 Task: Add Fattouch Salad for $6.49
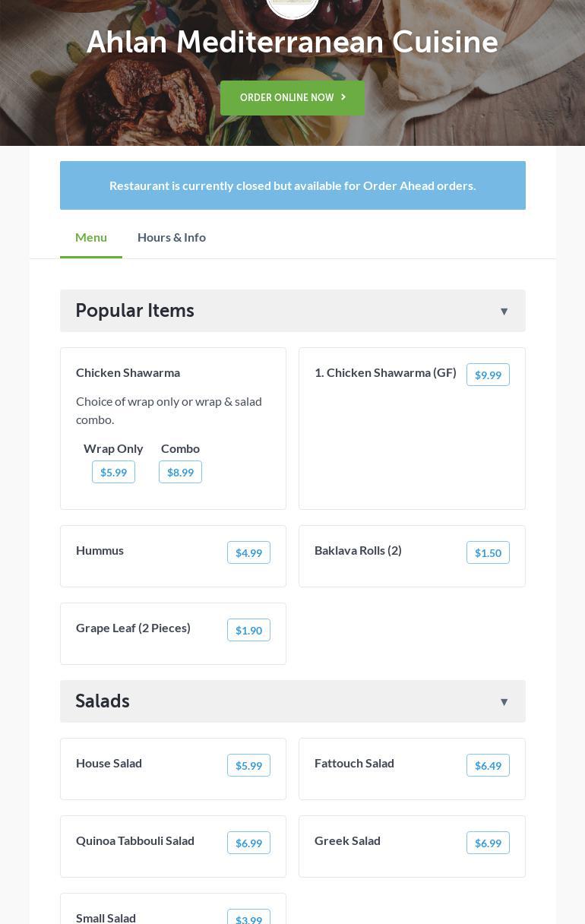(x=488, y=765)
